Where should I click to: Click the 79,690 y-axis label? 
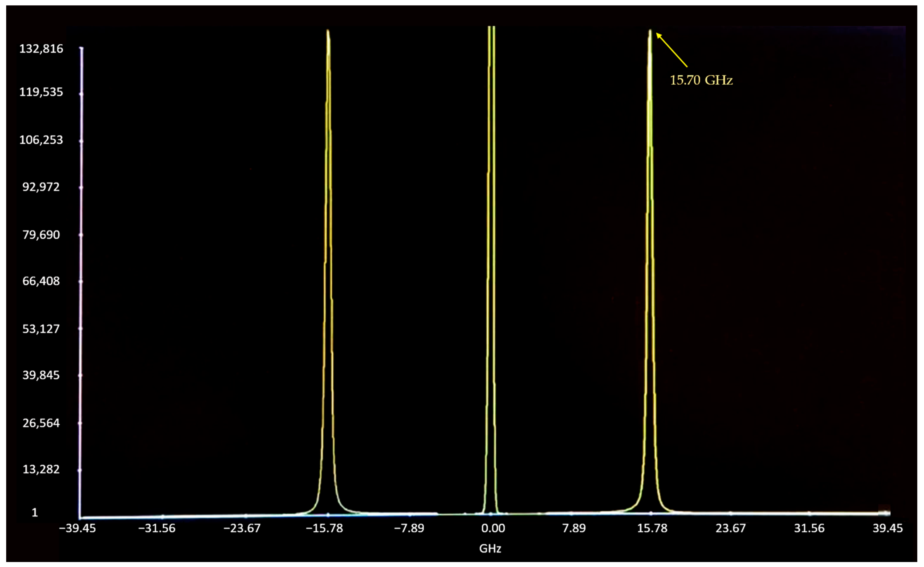point(41,235)
